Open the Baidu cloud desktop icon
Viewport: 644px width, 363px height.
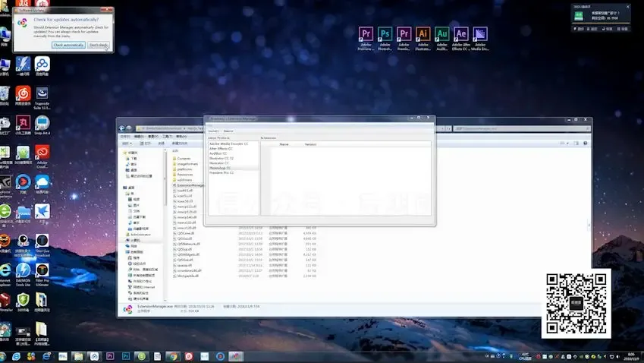tap(42, 66)
